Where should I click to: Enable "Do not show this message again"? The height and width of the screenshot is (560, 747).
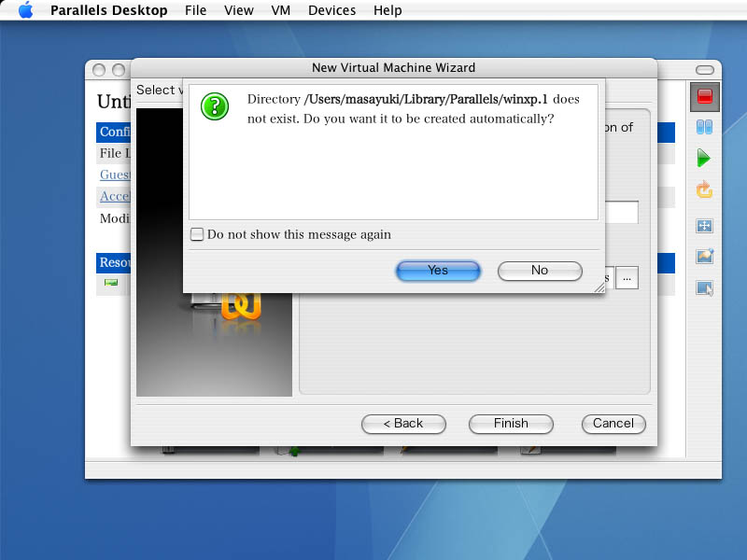[197, 234]
